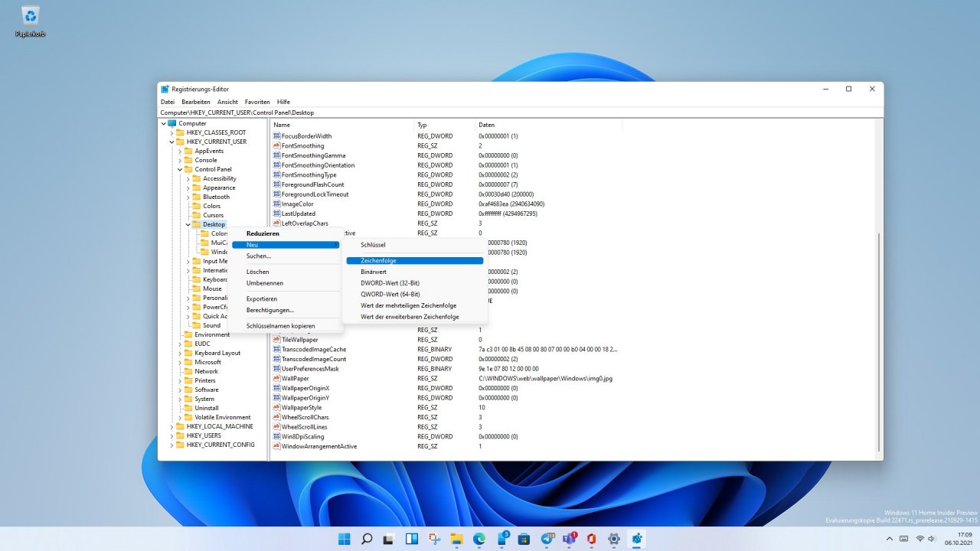This screenshot has width=980, height=551.
Task: Click Berechtigungen... in the context menu
Action: (x=284, y=310)
